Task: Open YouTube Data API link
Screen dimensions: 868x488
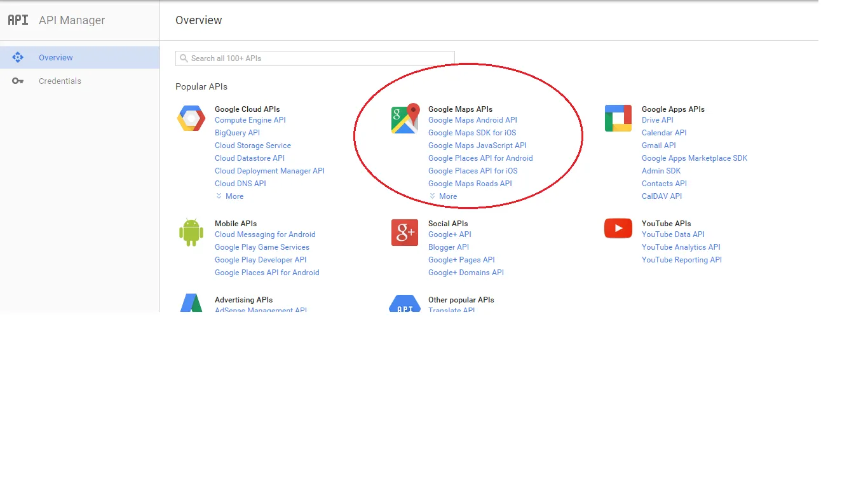Action: click(x=673, y=234)
